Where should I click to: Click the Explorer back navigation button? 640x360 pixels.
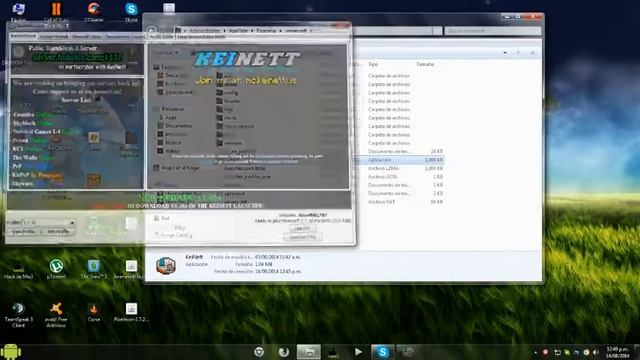coord(151,31)
